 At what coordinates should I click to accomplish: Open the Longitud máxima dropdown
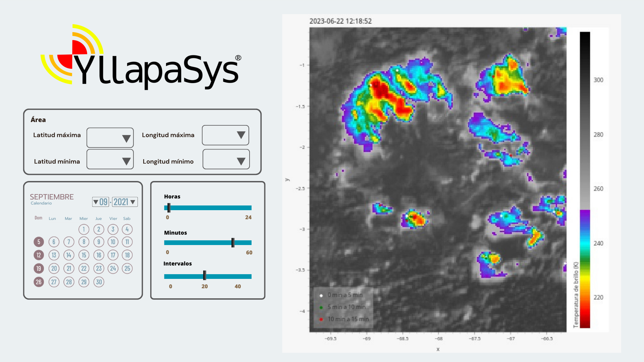225,135
